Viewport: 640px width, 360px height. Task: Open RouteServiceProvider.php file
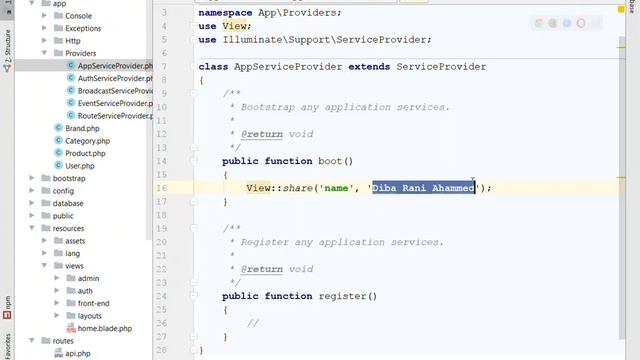115,116
